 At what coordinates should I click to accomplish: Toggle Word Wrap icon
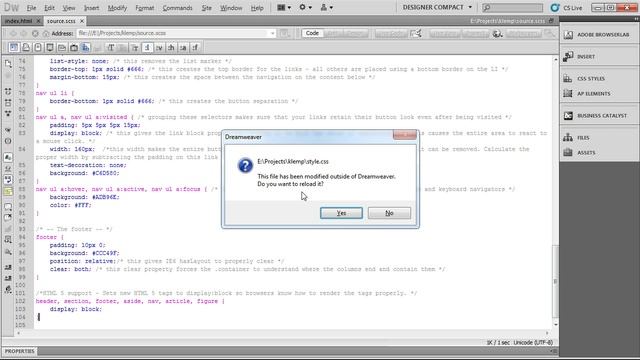tap(8, 180)
